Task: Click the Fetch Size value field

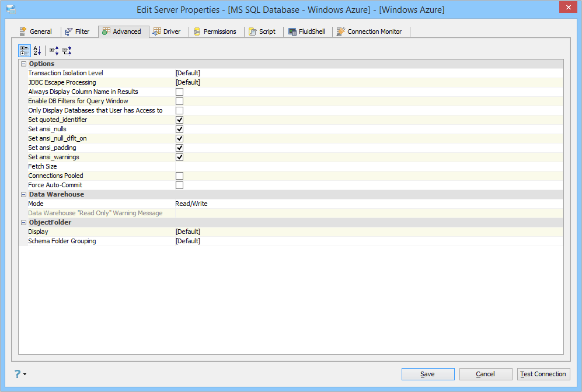Action: pos(369,166)
